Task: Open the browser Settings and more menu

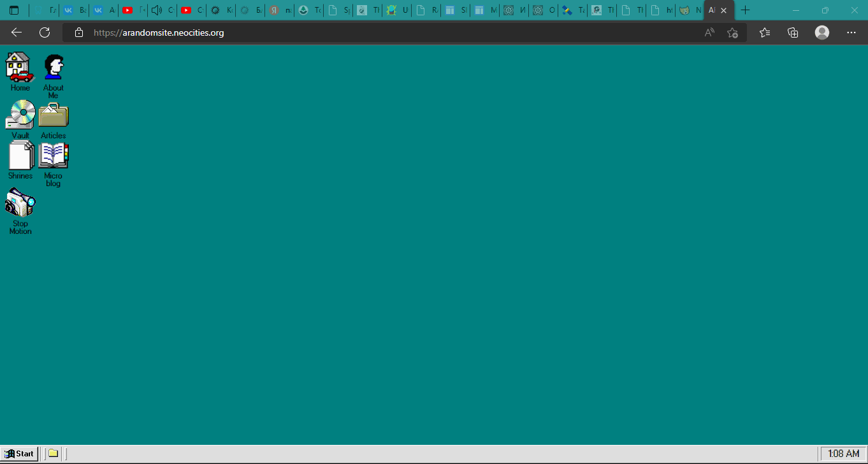Action: pos(851,33)
